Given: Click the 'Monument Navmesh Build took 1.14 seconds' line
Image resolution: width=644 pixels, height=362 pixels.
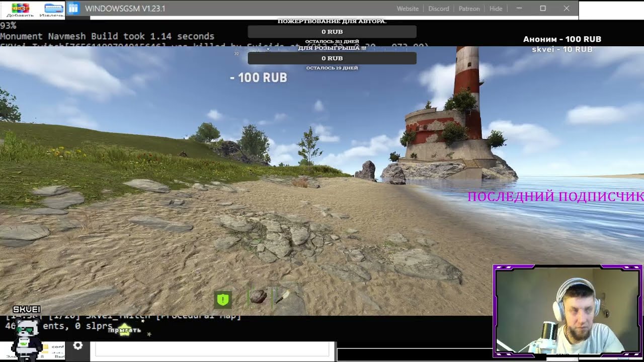Looking at the screenshot, I should coord(107,36).
